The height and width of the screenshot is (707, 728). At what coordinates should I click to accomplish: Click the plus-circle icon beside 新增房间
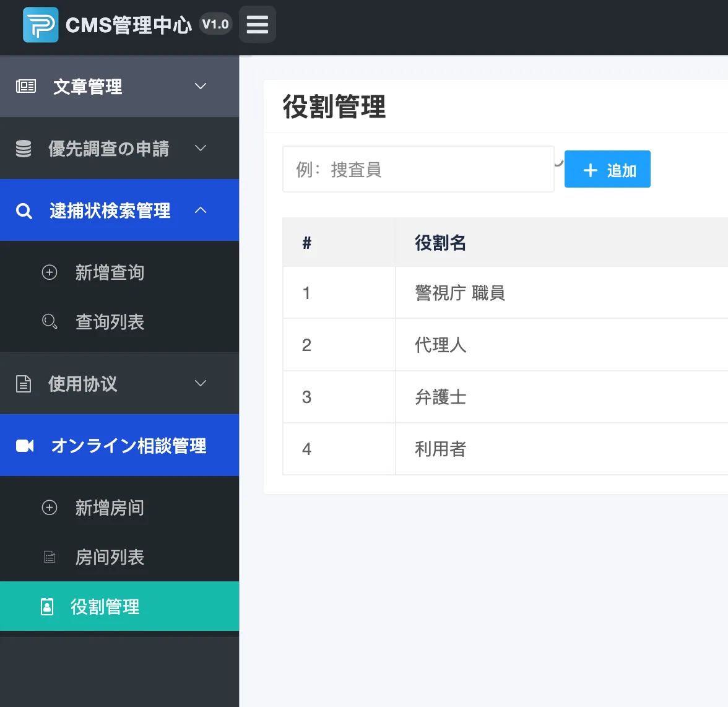click(x=50, y=508)
